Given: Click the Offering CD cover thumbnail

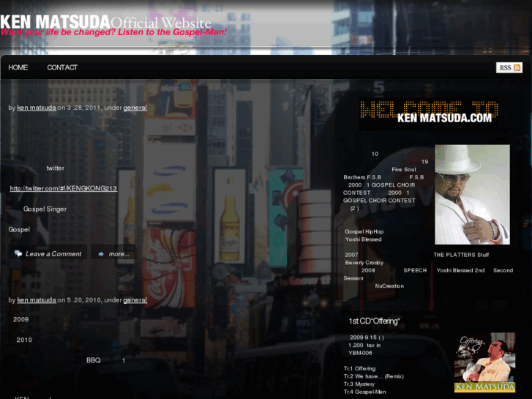Looking at the screenshot, I should coord(485,362).
